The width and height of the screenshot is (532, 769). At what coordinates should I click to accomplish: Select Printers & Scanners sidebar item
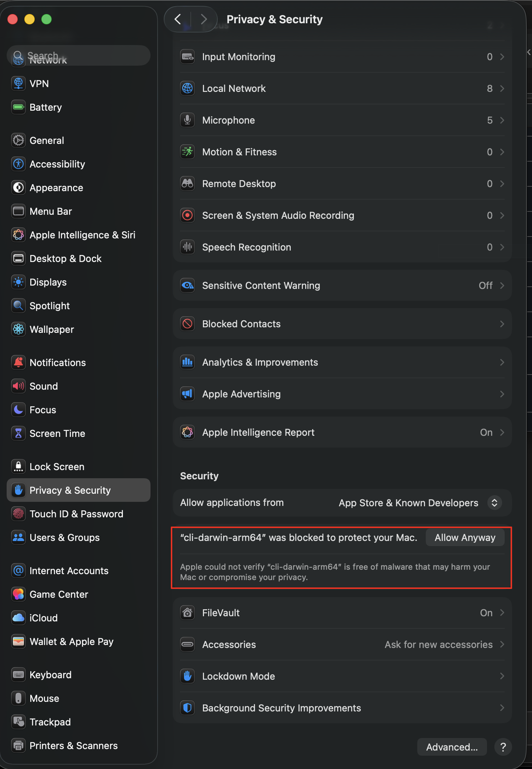79,745
